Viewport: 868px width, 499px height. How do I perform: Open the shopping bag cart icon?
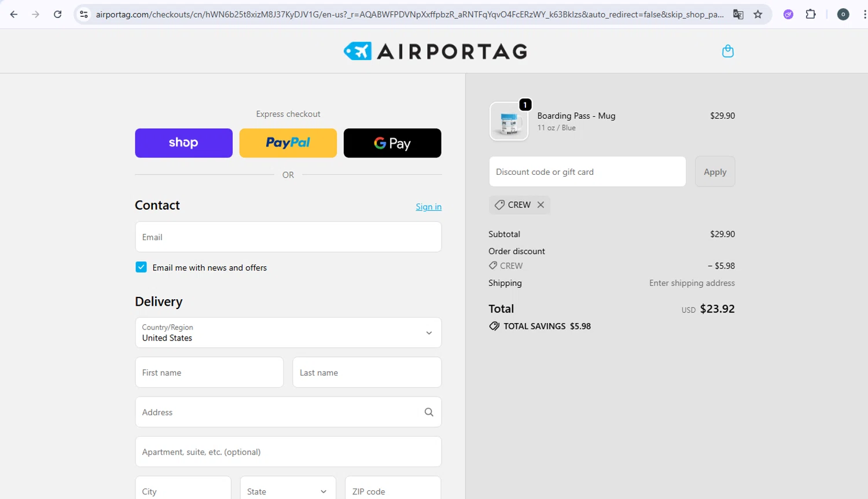point(728,51)
